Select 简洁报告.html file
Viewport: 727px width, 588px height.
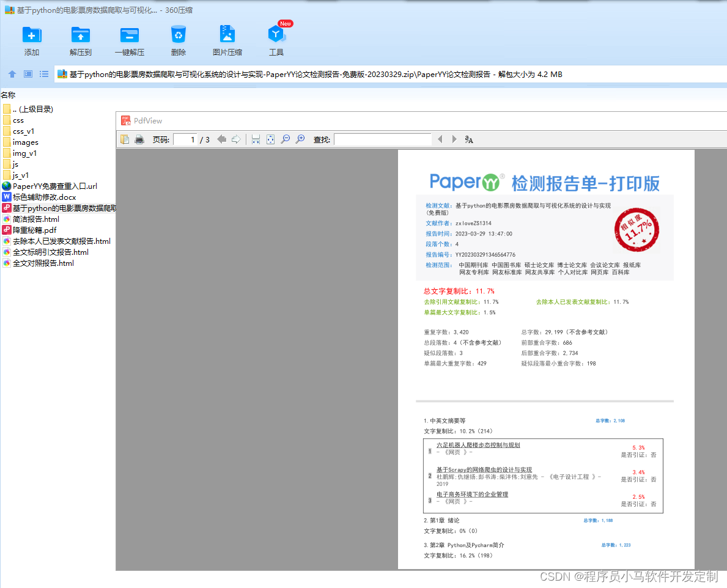[31, 219]
